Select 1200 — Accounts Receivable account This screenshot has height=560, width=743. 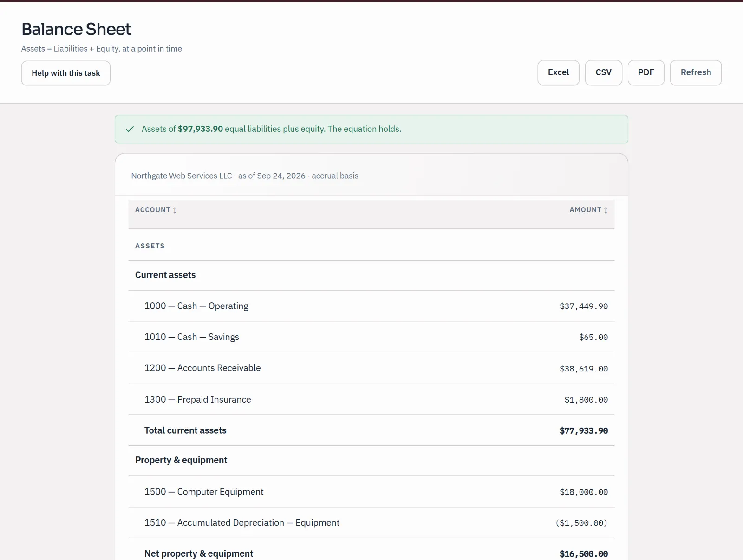(202, 368)
